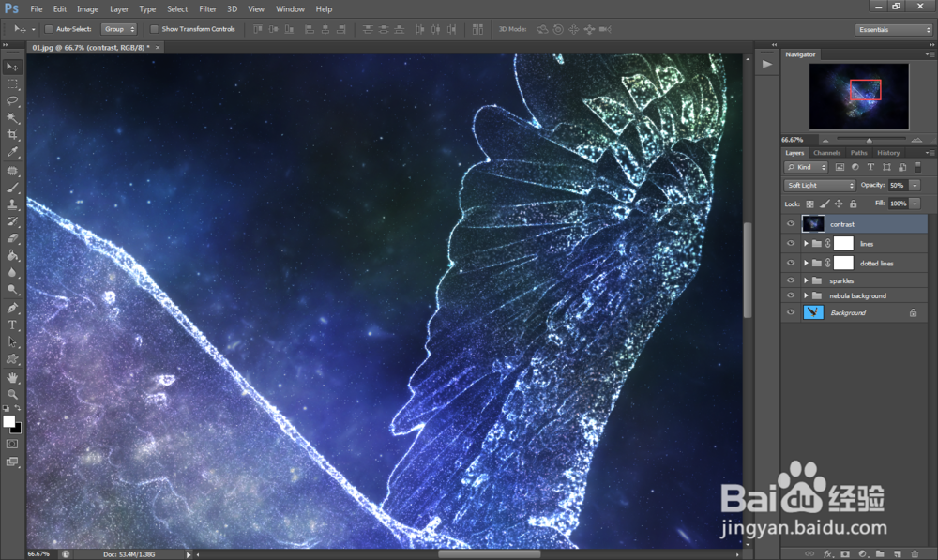Open the Opacity slider arrow
This screenshot has width=938, height=560.
[915, 186]
